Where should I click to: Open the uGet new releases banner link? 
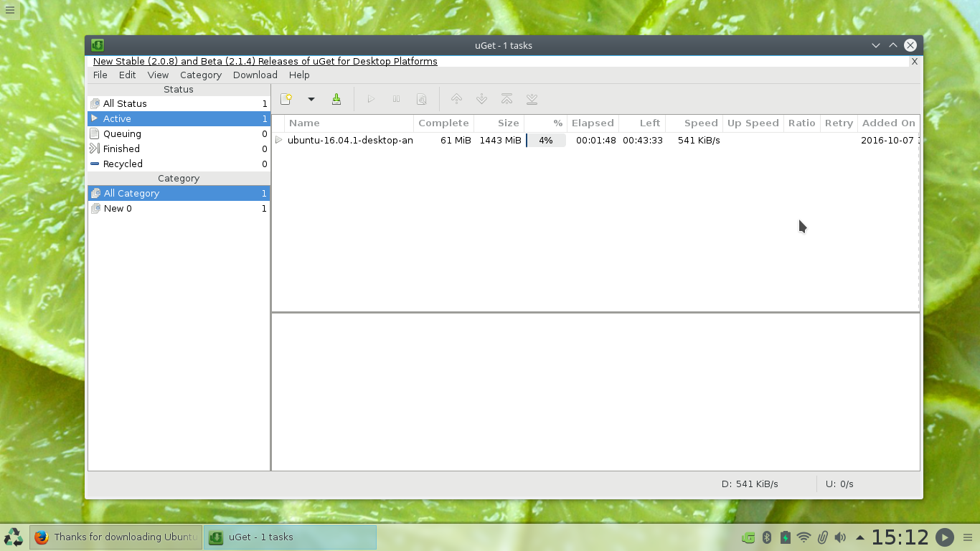tap(265, 62)
